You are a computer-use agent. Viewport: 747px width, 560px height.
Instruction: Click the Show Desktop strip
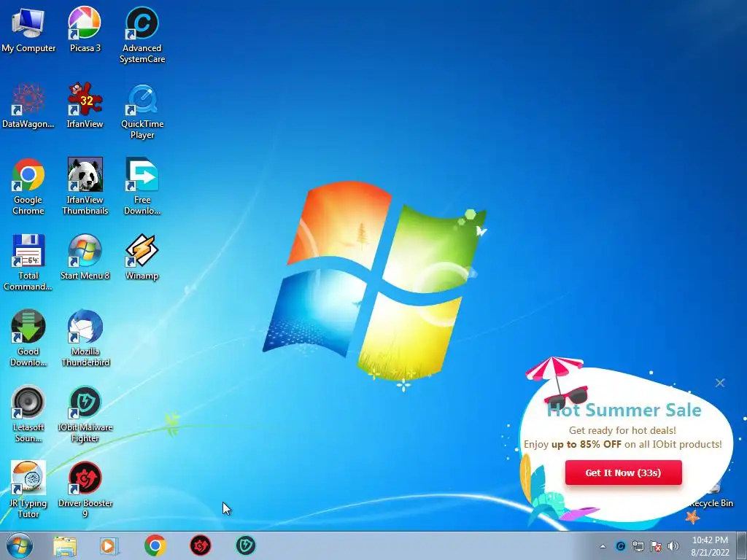tap(742, 545)
